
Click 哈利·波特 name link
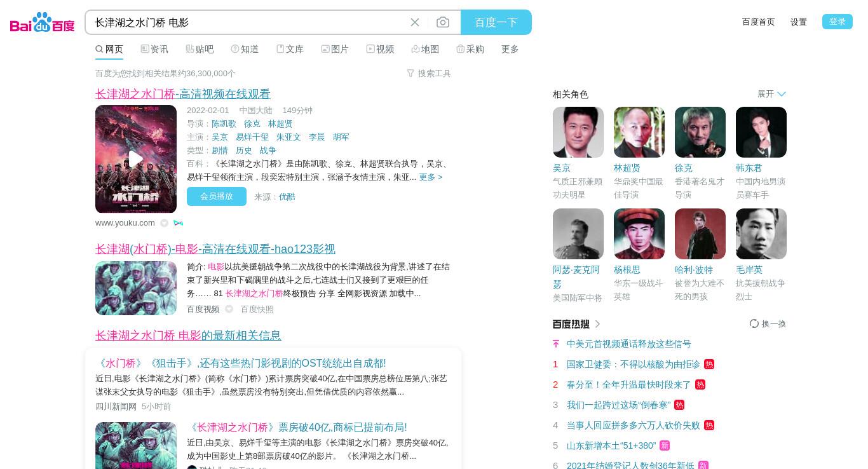tap(694, 269)
